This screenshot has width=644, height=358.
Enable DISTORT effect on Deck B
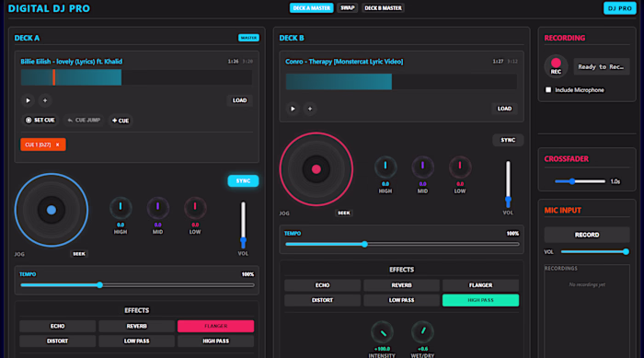tap(322, 300)
